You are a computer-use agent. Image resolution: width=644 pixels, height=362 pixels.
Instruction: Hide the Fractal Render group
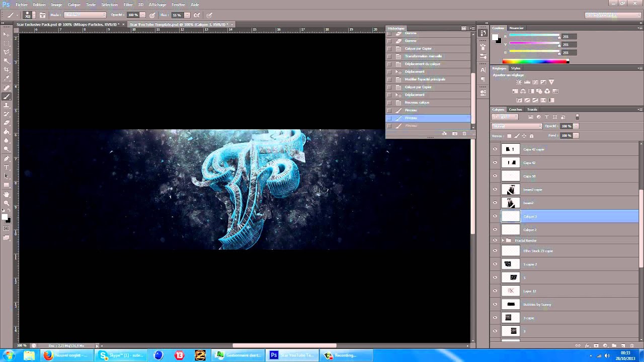pyautogui.click(x=495, y=240)
